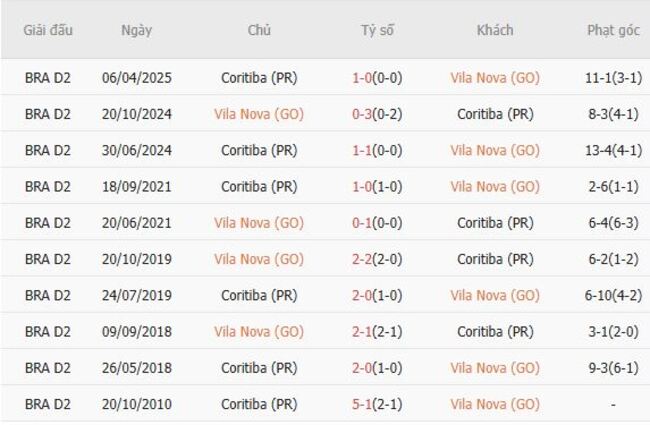This screenshot has width=650, height=425.
Task: Open the 2-2(2-0) match score
Action: tap(377, 259)
